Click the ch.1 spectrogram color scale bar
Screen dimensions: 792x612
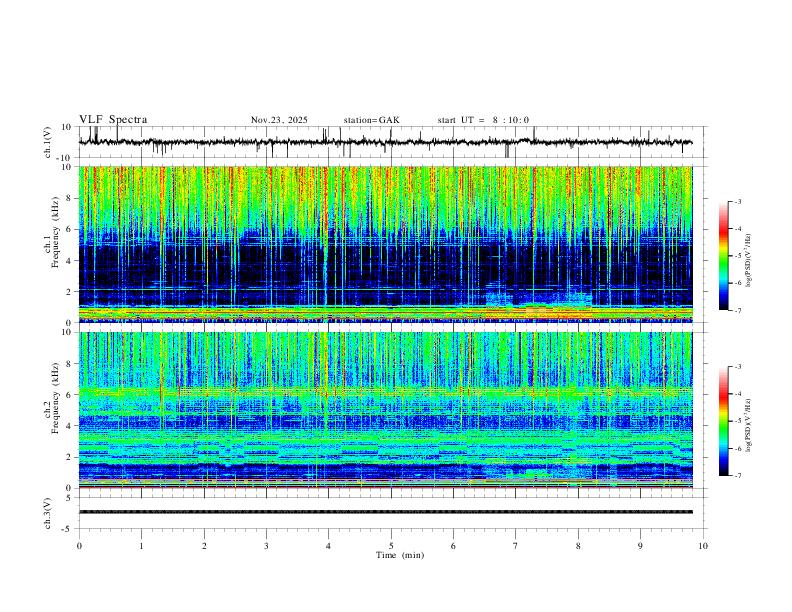coord(723,256)
